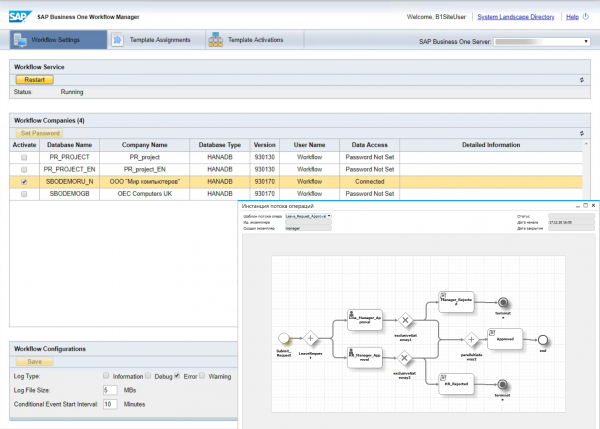This screenshot has width=600, height=429.
Task: Open the SAP Business One Server dropdown
Action: (x=585, y=42)
